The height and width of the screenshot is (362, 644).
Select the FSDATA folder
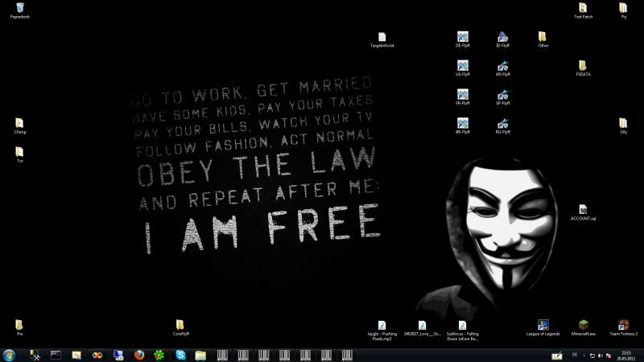coord(583,66)
